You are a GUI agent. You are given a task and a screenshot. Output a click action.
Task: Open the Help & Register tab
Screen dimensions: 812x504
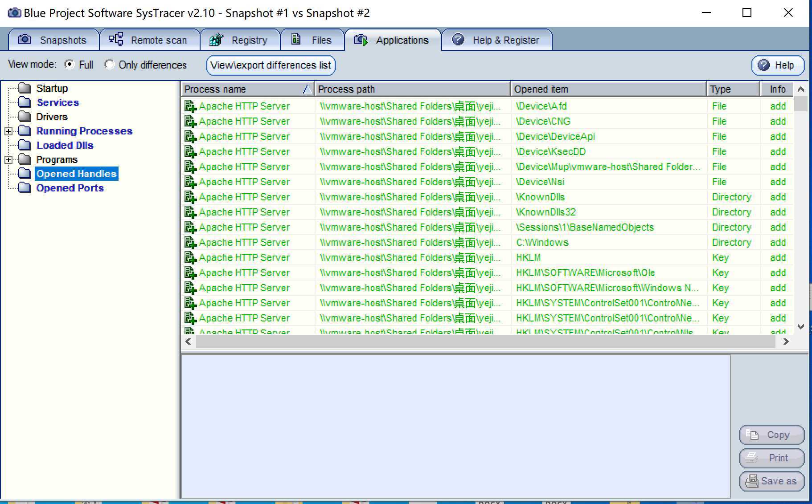pos(497,40)
